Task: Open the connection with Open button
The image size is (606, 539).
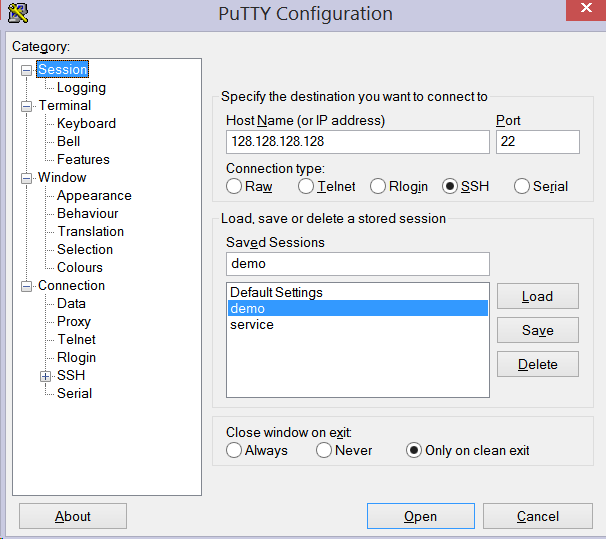Action: pos(420,516)
